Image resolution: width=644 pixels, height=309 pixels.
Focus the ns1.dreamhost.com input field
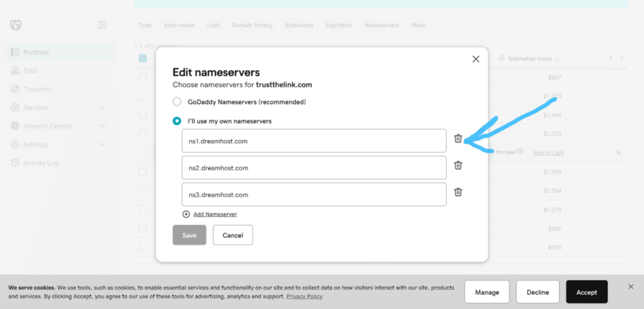(314, 141)
